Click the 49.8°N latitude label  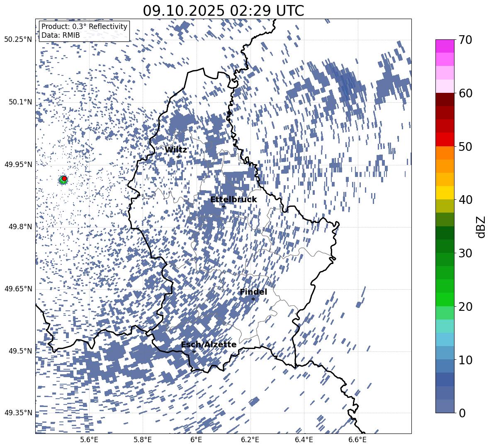tap(20, 227)
